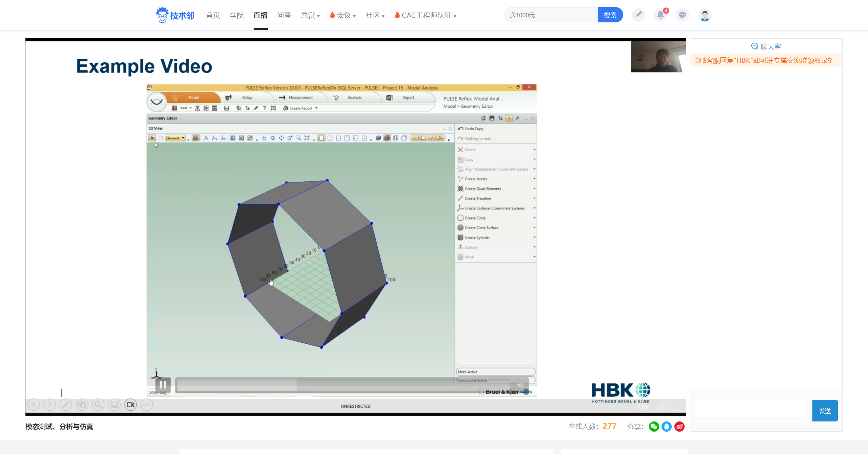Click the question mark help icon in PULSE toolbar

pyautogui.click(x=264, y=108)
